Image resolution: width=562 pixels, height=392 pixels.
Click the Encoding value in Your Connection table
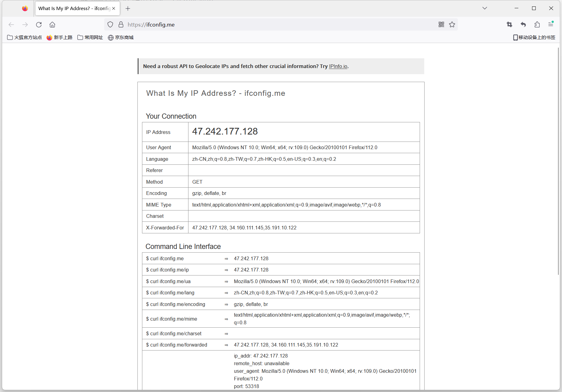(x=209, y=193)
